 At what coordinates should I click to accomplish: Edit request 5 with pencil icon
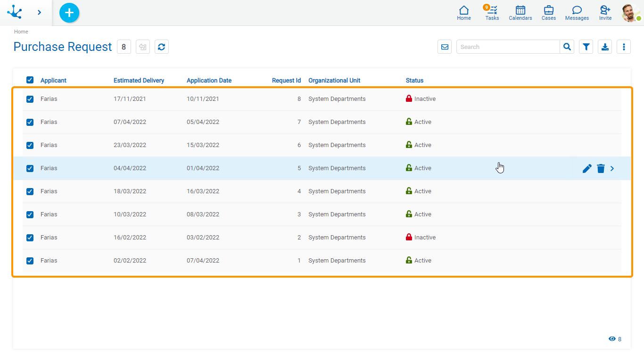pyautogui.click(x=587, y=168)
